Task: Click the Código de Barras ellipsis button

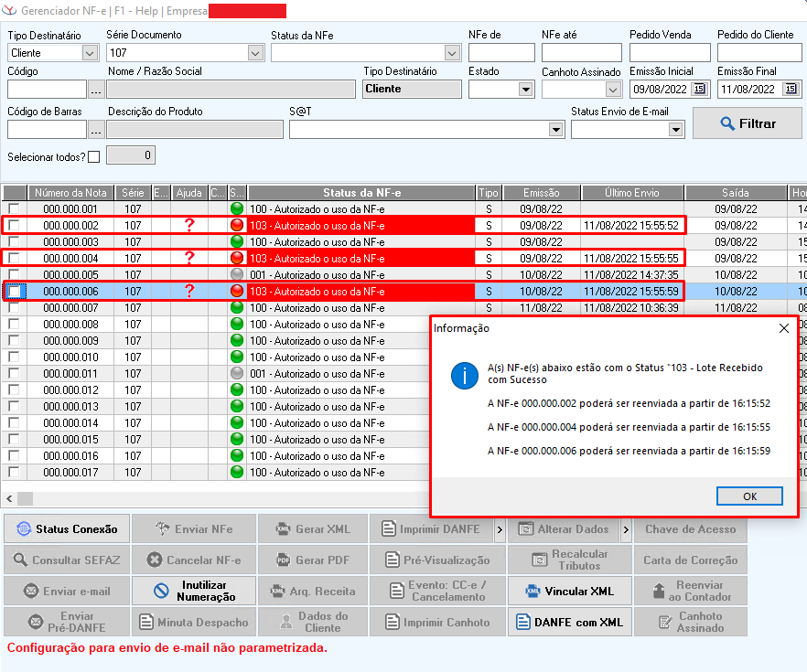Action: (x=96, y=130)
